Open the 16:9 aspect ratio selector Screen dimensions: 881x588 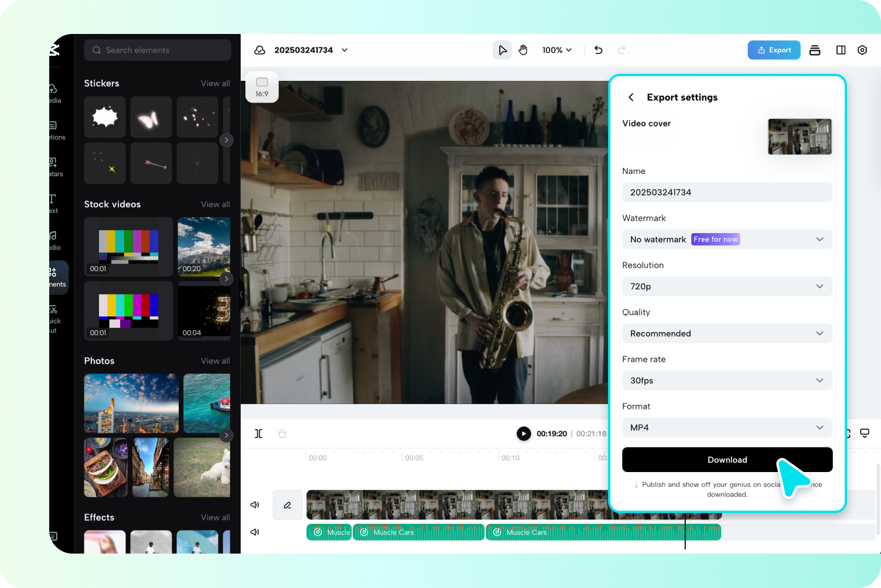(x=262, y=87)
